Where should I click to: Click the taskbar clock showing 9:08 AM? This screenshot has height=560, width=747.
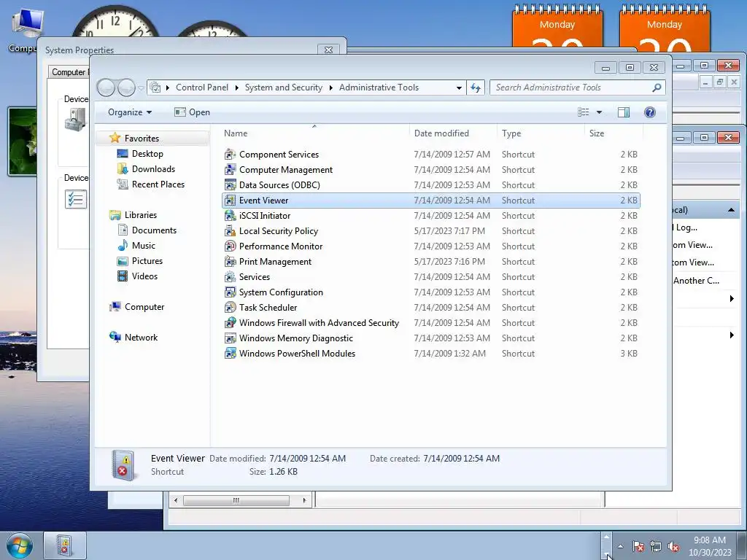[710, 546]
